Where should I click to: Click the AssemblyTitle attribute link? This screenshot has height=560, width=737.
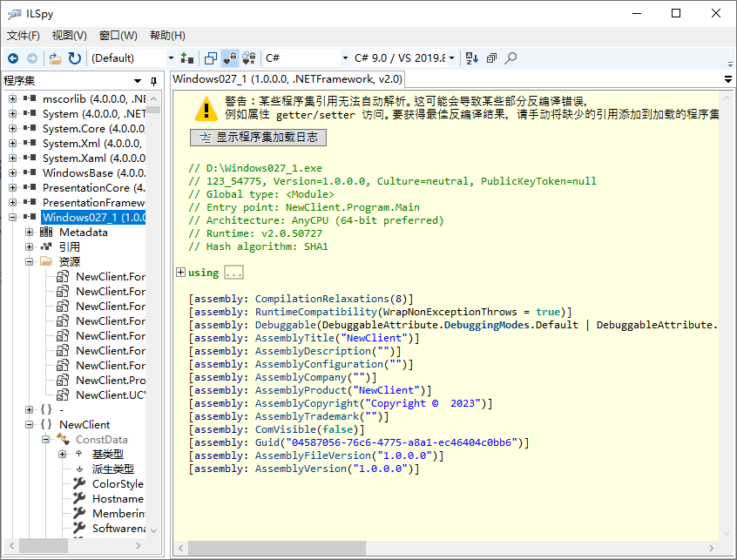point(294,338)
